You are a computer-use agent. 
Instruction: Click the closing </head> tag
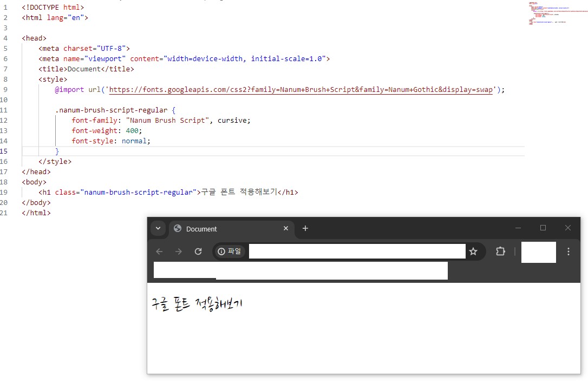(x=36, y=171)
